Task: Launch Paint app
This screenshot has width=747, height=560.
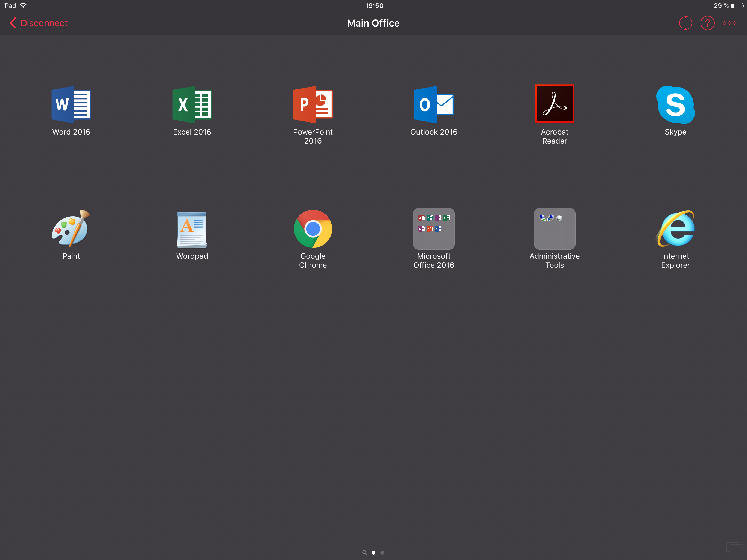Action: [71, 229]
